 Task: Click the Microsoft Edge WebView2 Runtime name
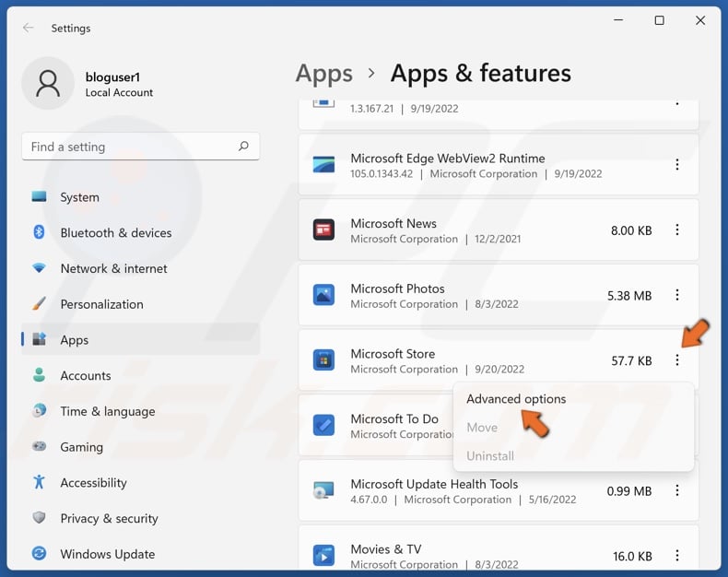click(x=448, y=159)
